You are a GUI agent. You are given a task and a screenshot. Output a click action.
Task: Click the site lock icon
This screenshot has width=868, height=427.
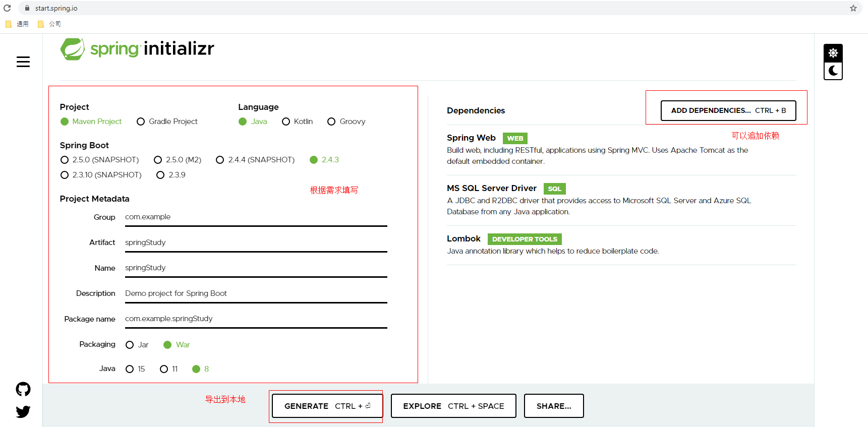coord(27,8)
